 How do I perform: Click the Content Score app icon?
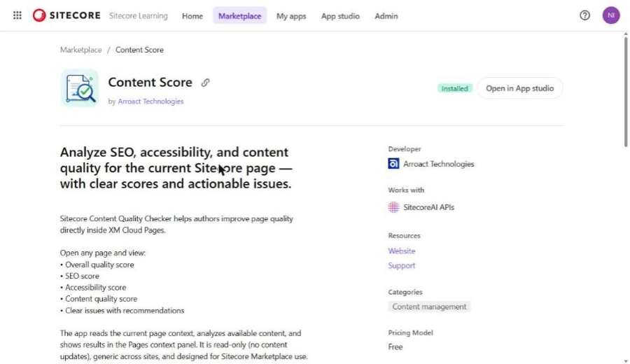[x=80, y=88]
